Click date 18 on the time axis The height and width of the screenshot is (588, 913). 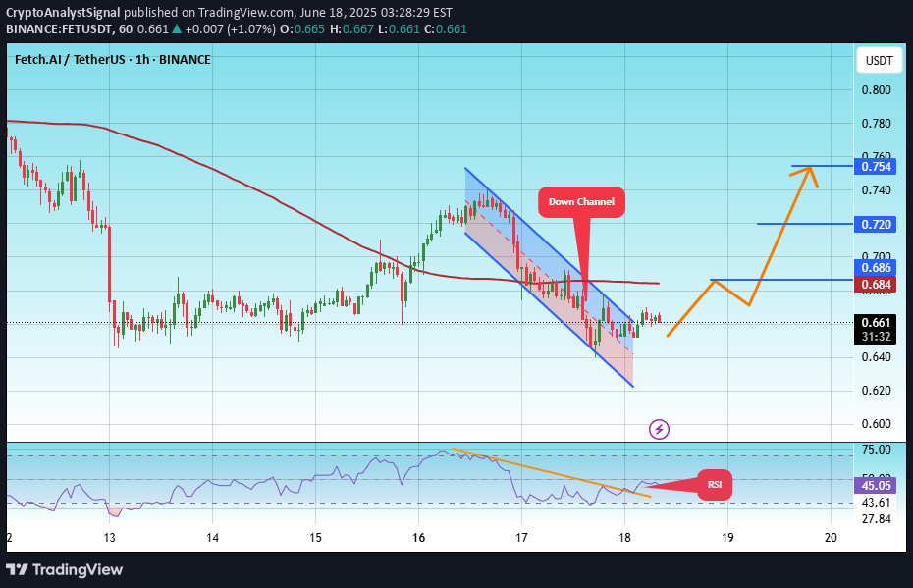624,538
